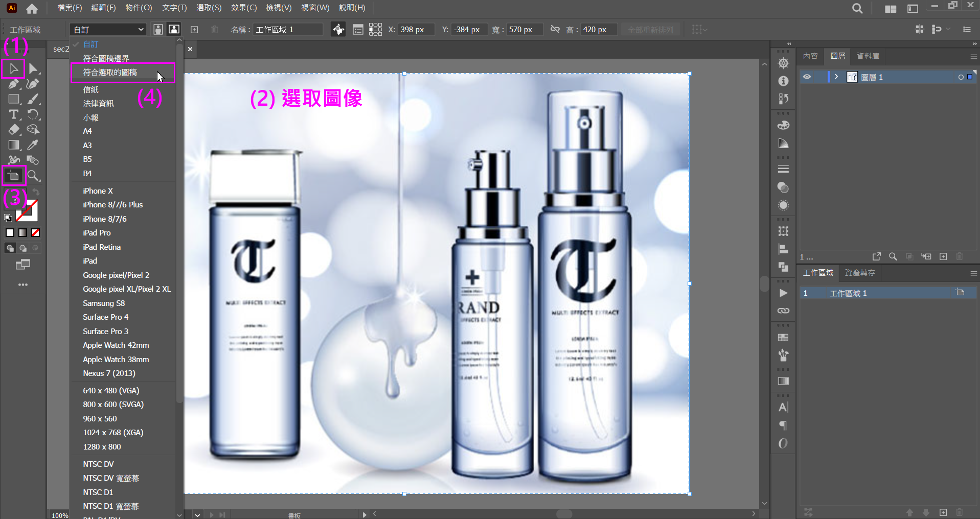
Task: Switch to the 資產轉存 tab
Action: point(859,273)
